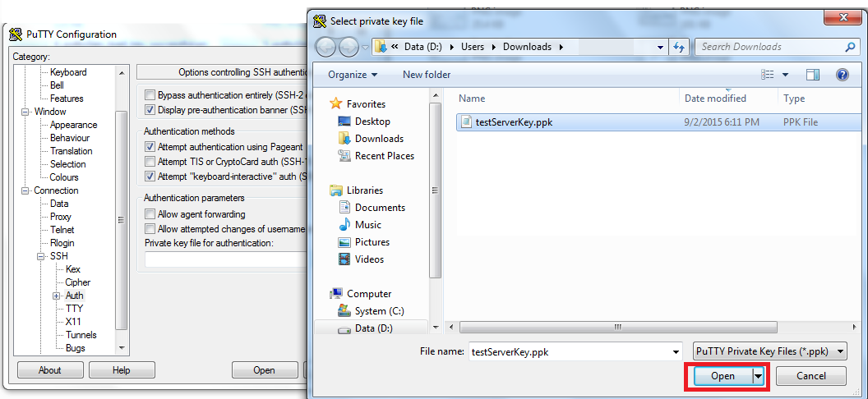868x399 pixels.
Task: Select Keyboard in PuTTY category tree
Action: 69,72
